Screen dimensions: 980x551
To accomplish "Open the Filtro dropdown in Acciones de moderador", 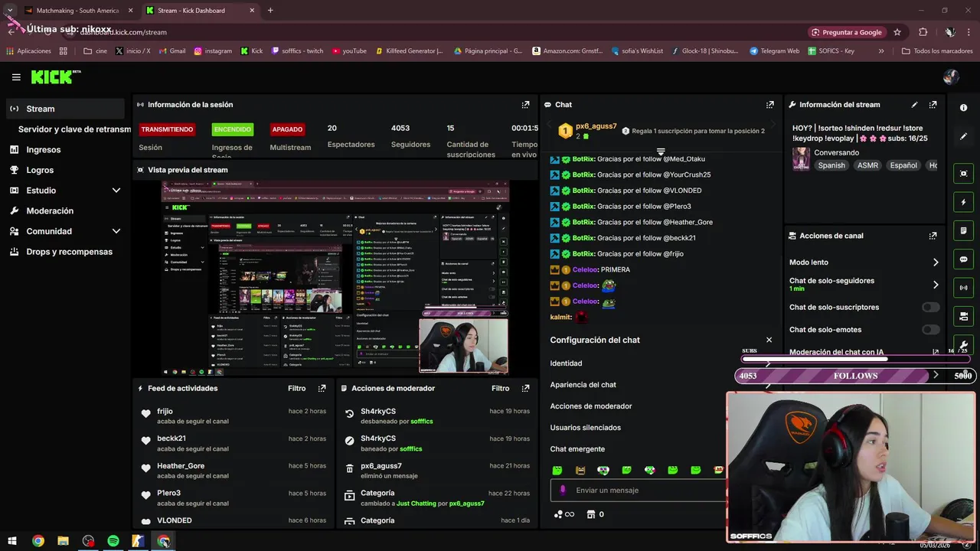I will coord(500,388).
